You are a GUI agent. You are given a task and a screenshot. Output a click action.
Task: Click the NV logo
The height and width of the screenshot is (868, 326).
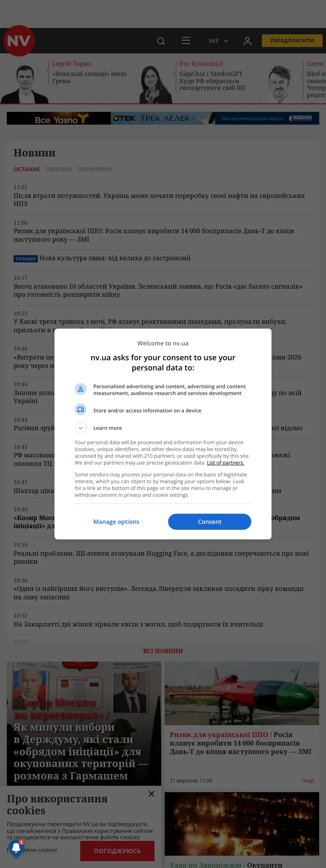19,41
